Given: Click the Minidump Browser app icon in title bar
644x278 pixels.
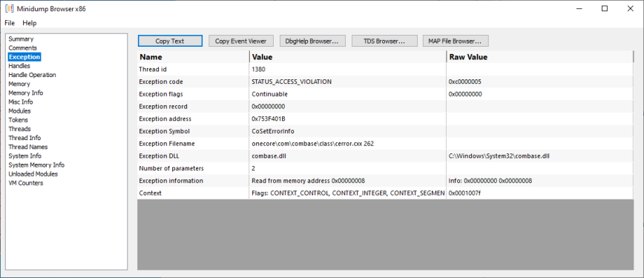Looking at the screenshot, I should coord(10,9).
